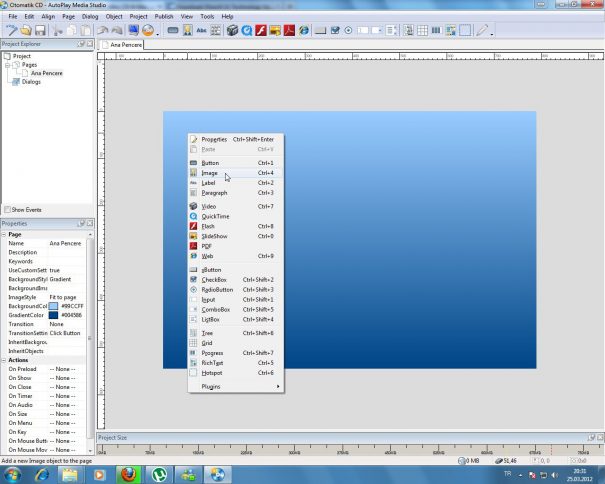Click the Name property value Ana Pencere
605x484 pixels.
65,243
